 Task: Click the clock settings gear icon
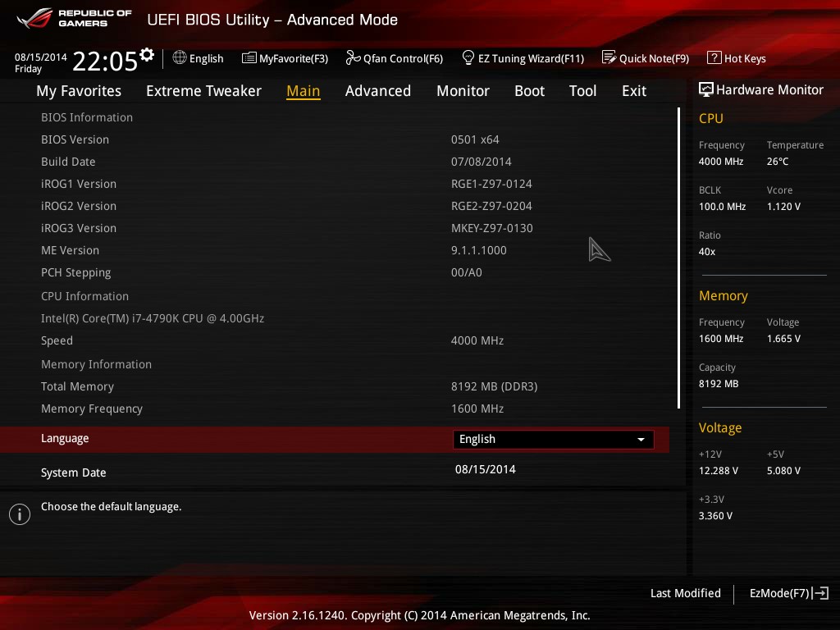coord(147,55)
